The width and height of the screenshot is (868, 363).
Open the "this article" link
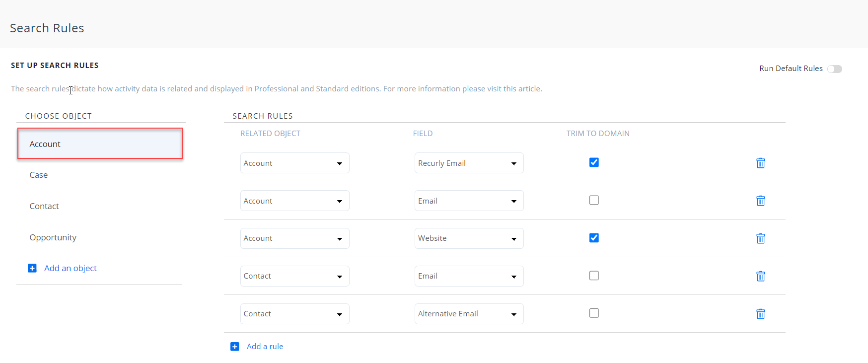click(x=521, y=89)
